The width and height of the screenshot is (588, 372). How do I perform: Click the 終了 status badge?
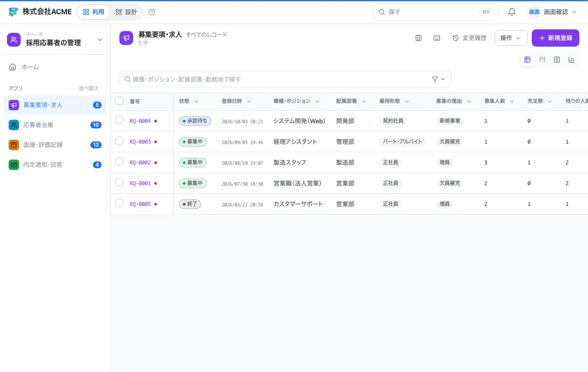coord(190,204)
